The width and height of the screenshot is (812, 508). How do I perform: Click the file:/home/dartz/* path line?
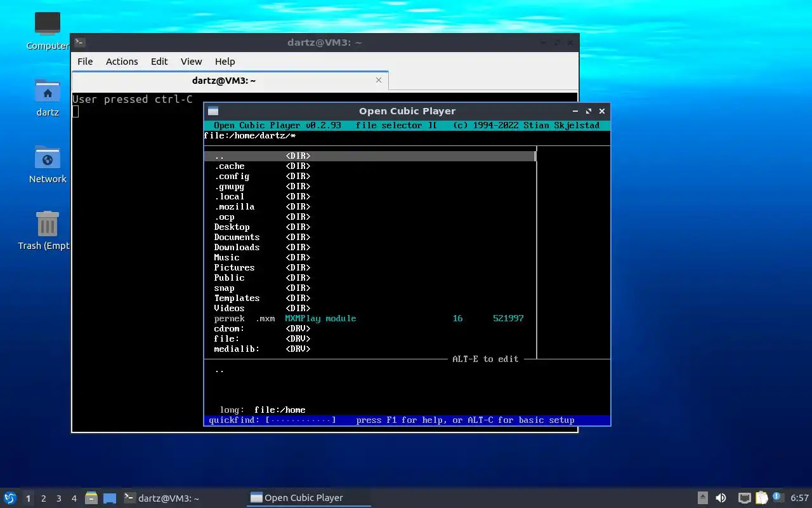[x=250, y=136]
